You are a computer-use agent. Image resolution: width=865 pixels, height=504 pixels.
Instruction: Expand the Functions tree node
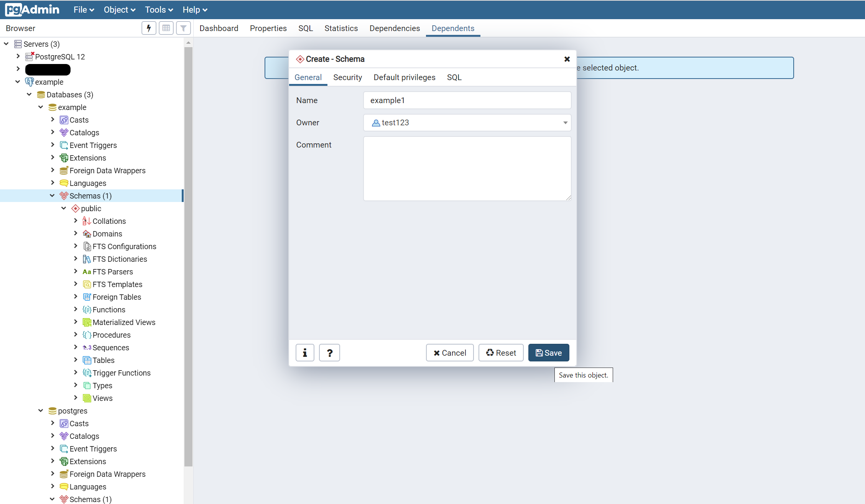[x=76, y=309]
